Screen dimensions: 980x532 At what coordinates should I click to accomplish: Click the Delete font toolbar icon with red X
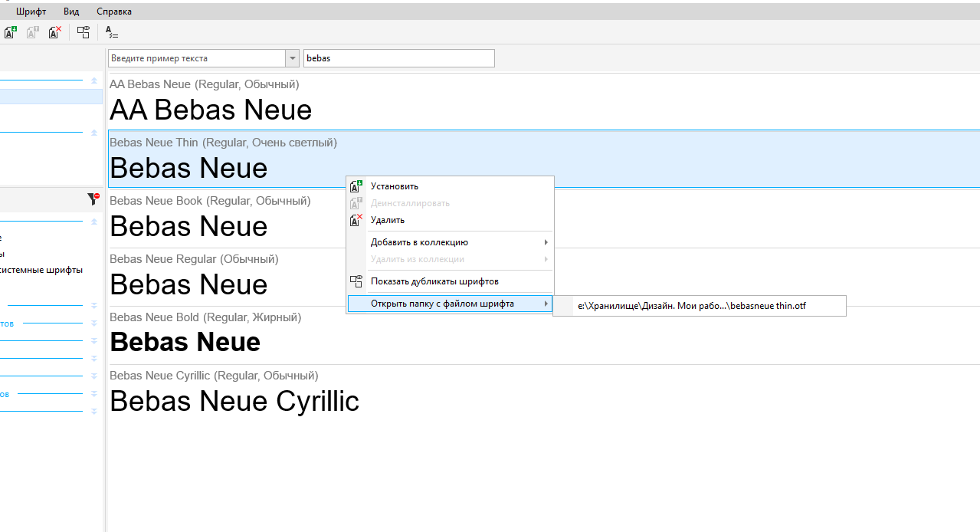(55, 32)
